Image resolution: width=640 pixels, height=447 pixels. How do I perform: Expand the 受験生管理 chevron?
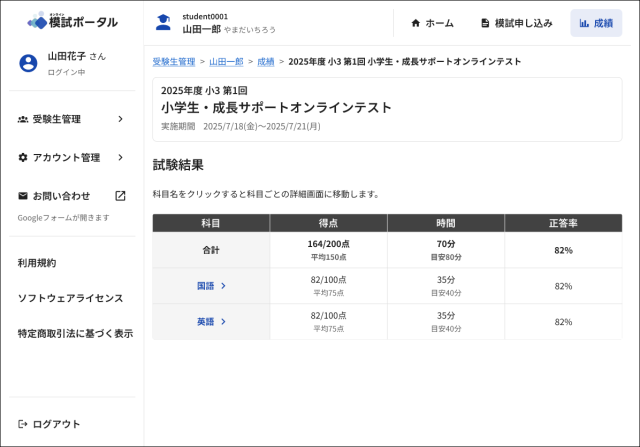tap(120, 119)
